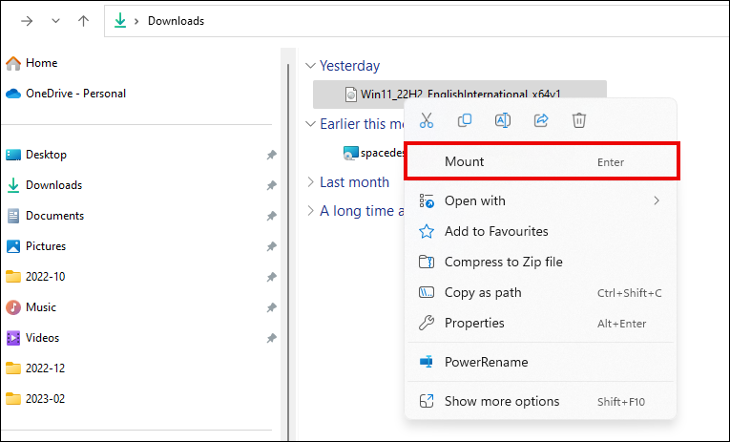Viewport: 730px width, 442px height.
Task: Collapse the Yesterday group
Action: [x=310, y=66]
